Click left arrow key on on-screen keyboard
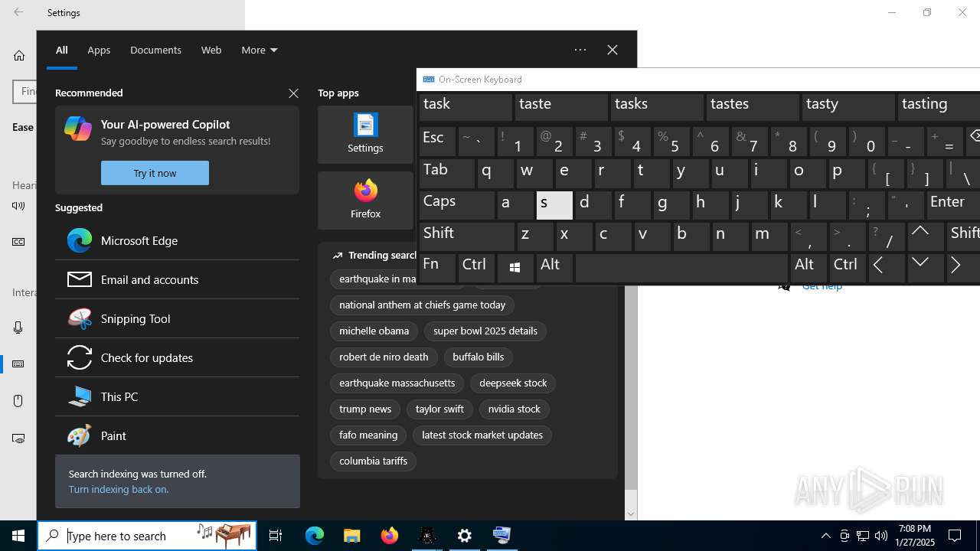Screen dimensions: 980x551 pos(887,269)
